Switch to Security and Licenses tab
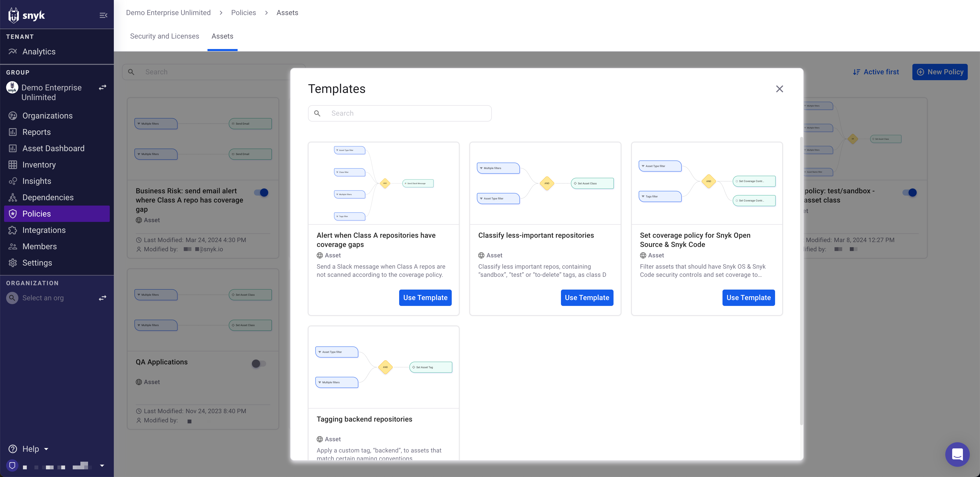980x477 pixels. tap(164, 36)
